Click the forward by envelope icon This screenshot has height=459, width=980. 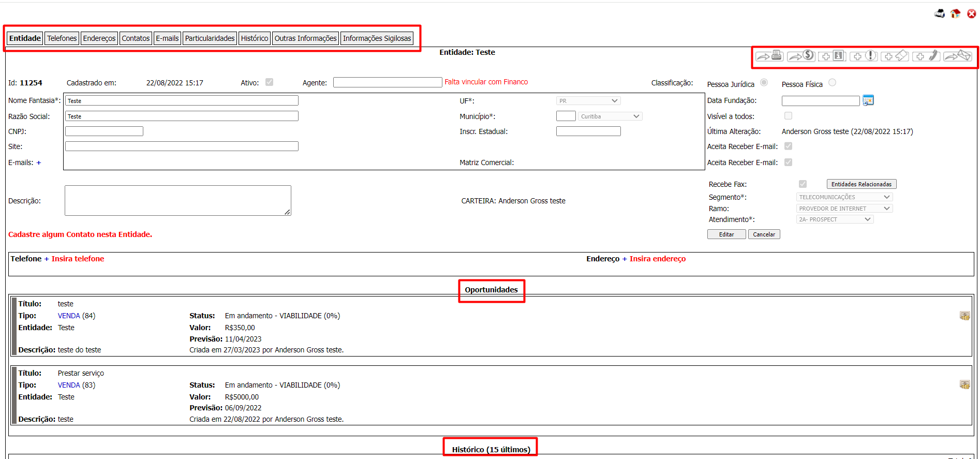tap(957, 56)
